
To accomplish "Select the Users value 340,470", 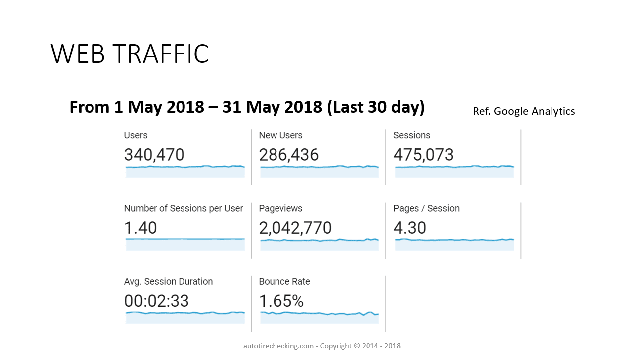I will click(x=154, y=155).
